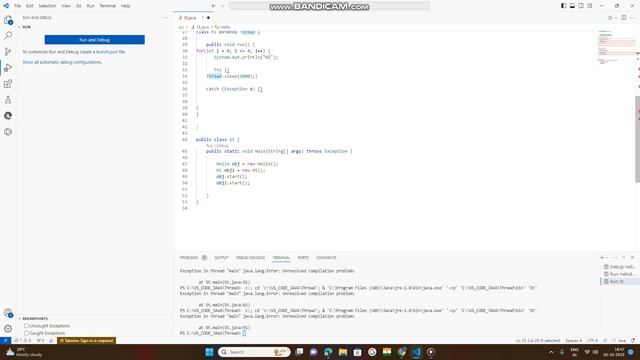
Task: Click Show all automatic debug configurations
Action: (62, 62)
